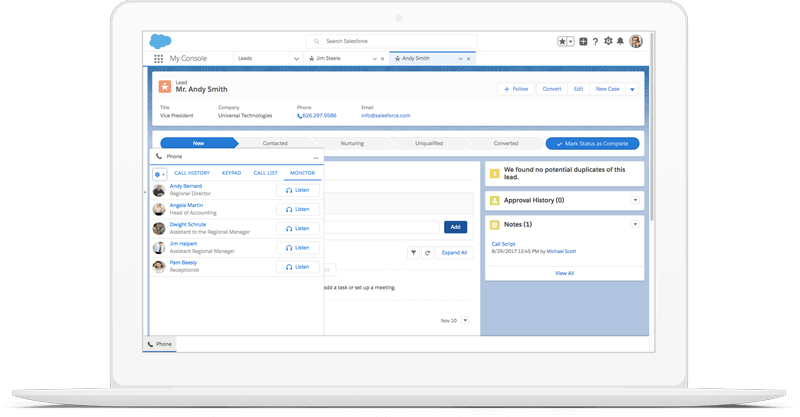Click the activity refresh icon
The width and height of the screenshot is (800, 417).
pyautogui.click(x=427, y=253)
